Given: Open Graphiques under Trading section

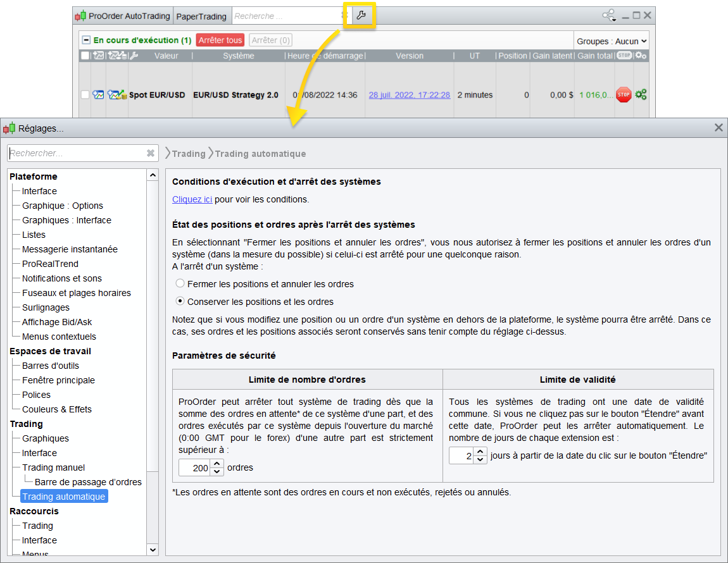Looking at the screenshot, I should (x=46, y=438).
